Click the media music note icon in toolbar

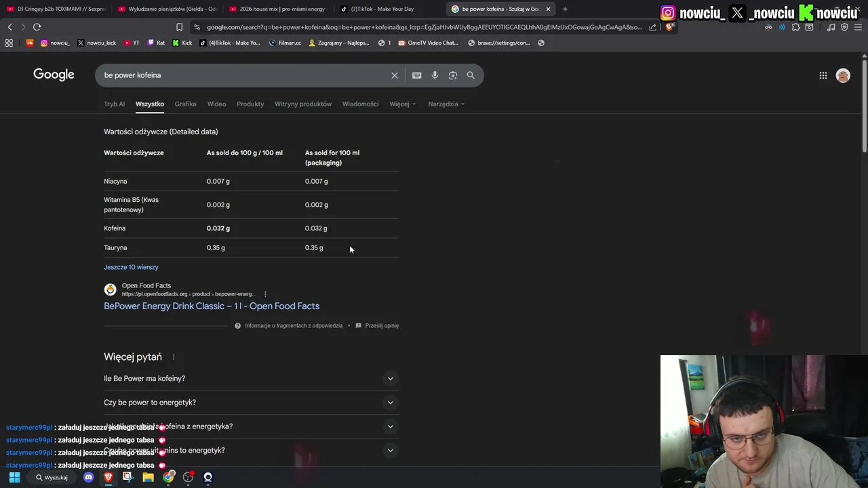tap(831, 27)
